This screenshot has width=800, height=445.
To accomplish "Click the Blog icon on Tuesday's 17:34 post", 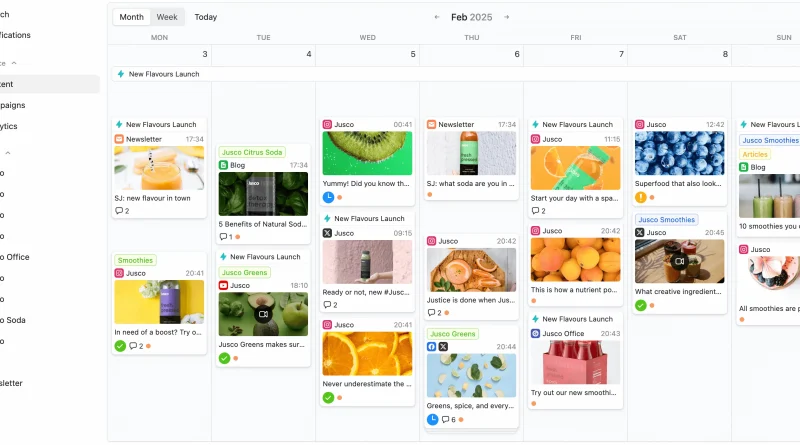I will tap(223, 165).
